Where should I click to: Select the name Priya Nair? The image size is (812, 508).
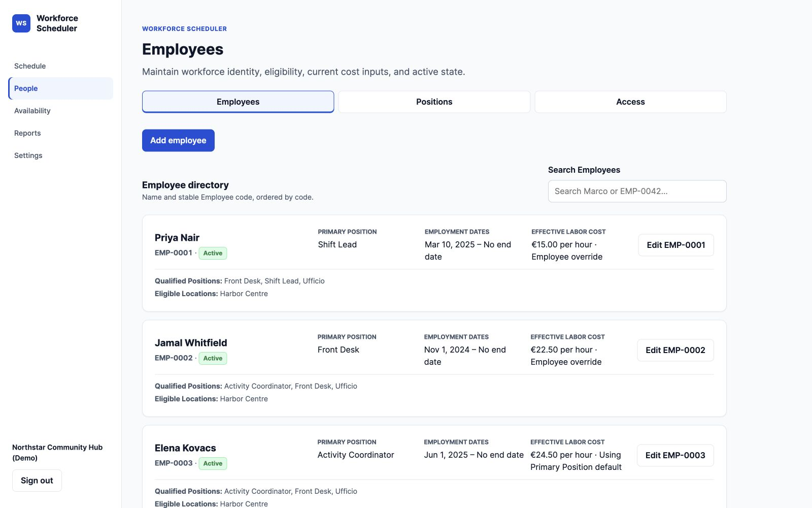click(177, 238)
